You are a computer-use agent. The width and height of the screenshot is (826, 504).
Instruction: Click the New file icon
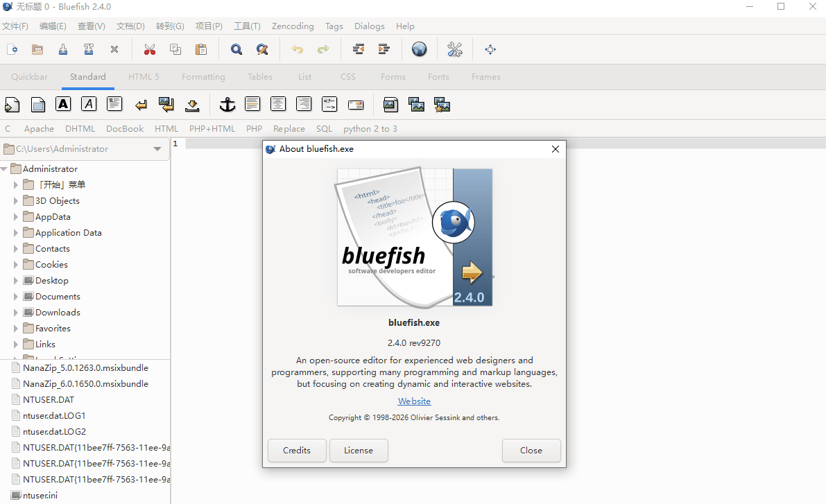[12, 49]
